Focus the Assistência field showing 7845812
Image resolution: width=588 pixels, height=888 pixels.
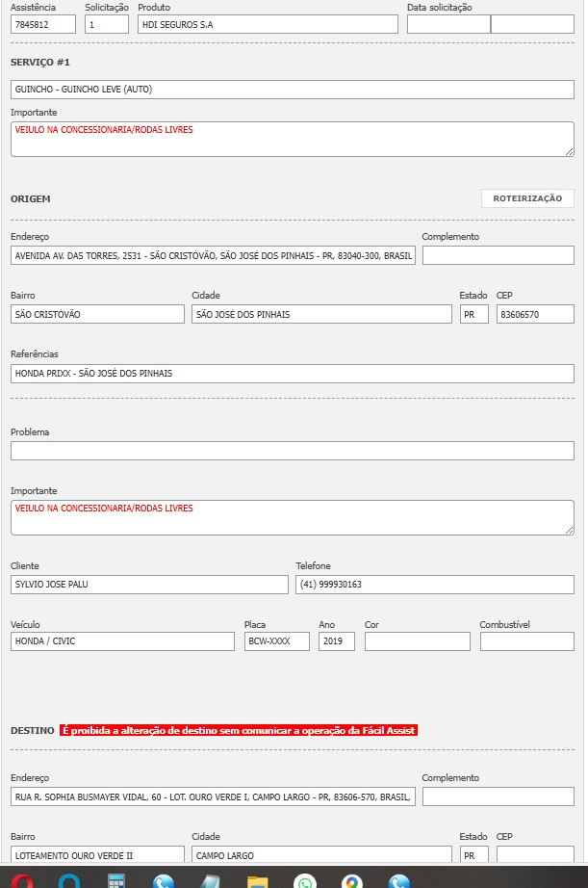coord(43,24)
